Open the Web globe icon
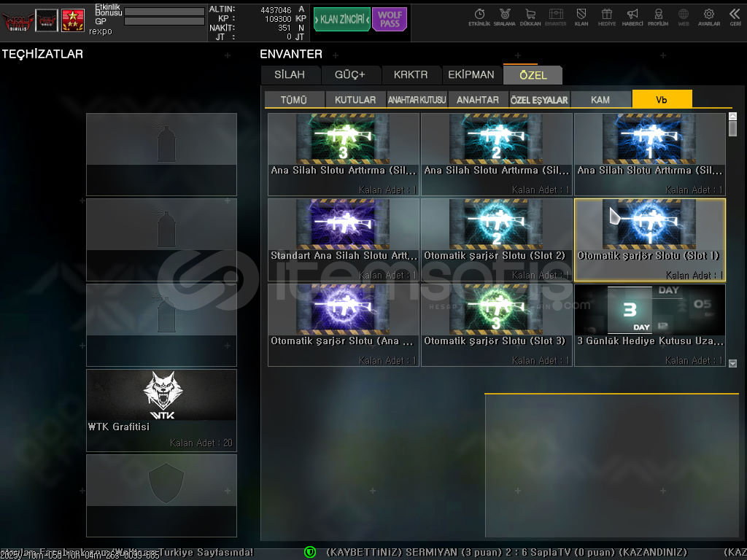This screenshot has width=747, height=560. 683,17
